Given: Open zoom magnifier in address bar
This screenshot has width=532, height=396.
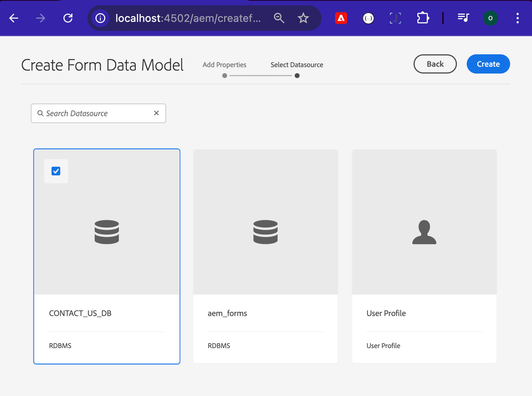Looking at the screenshot, I should pyautogui.click(x=279, y=18).
